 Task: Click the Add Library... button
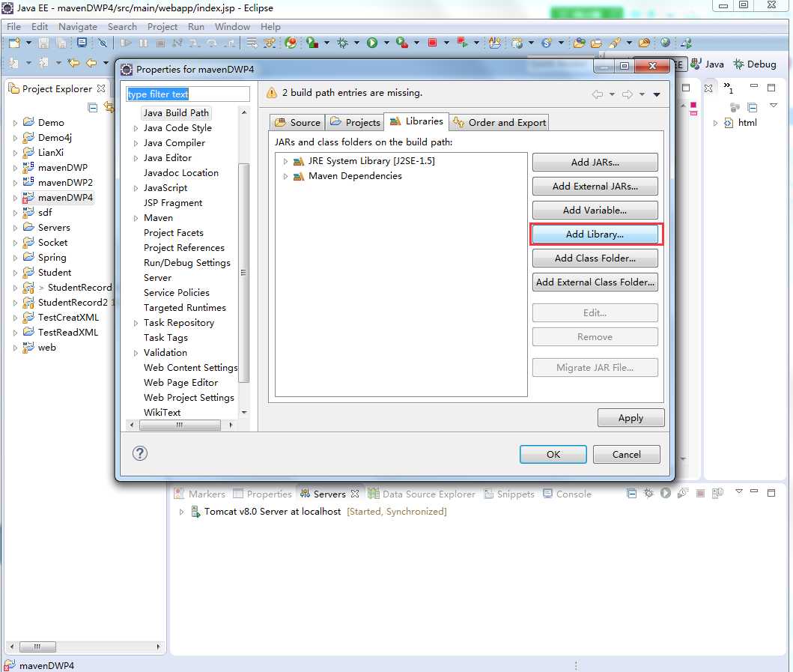click(x=595, y=234)
